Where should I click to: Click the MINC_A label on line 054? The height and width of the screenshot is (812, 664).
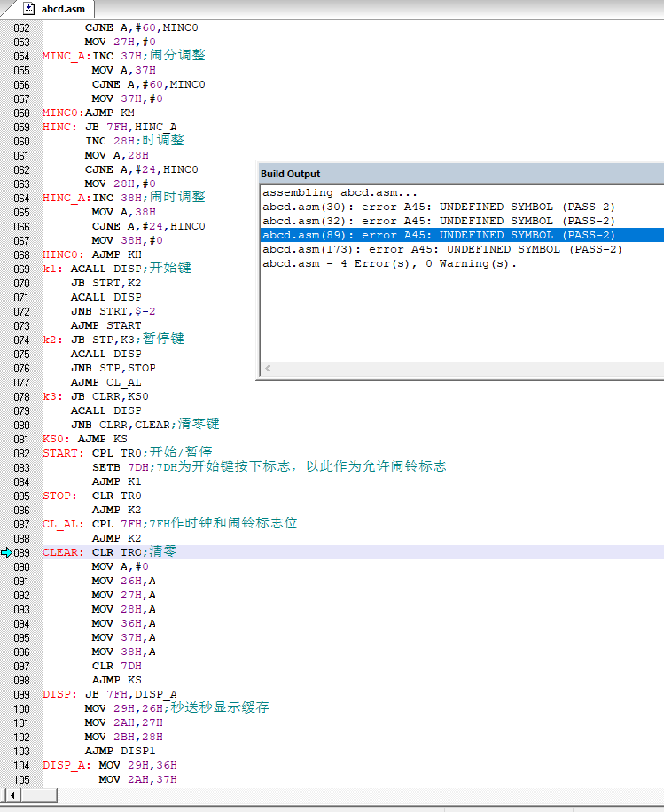pyautogui.click(x=66, y=56)
